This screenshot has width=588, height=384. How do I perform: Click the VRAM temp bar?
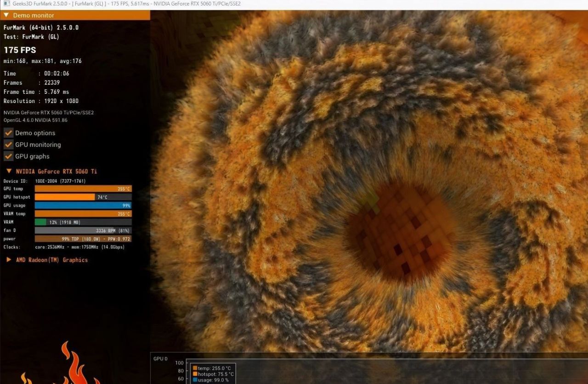[x=83, y=214]
